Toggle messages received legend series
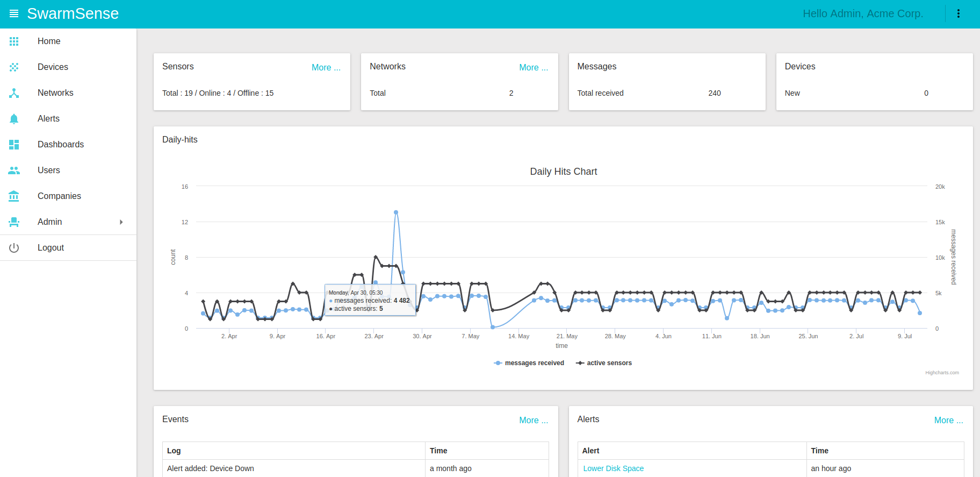Image resolution: width=980 pixels, height=477 pixels. tap(529, 363)
